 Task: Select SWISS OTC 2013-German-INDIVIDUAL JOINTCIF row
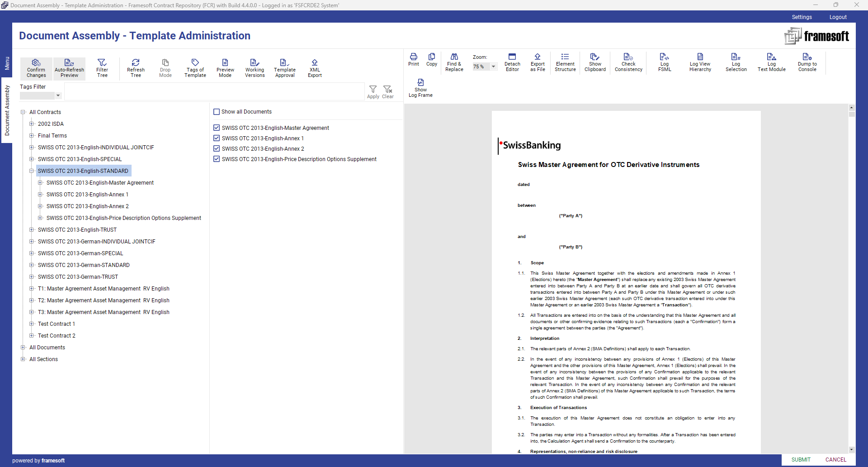[97, 242]
